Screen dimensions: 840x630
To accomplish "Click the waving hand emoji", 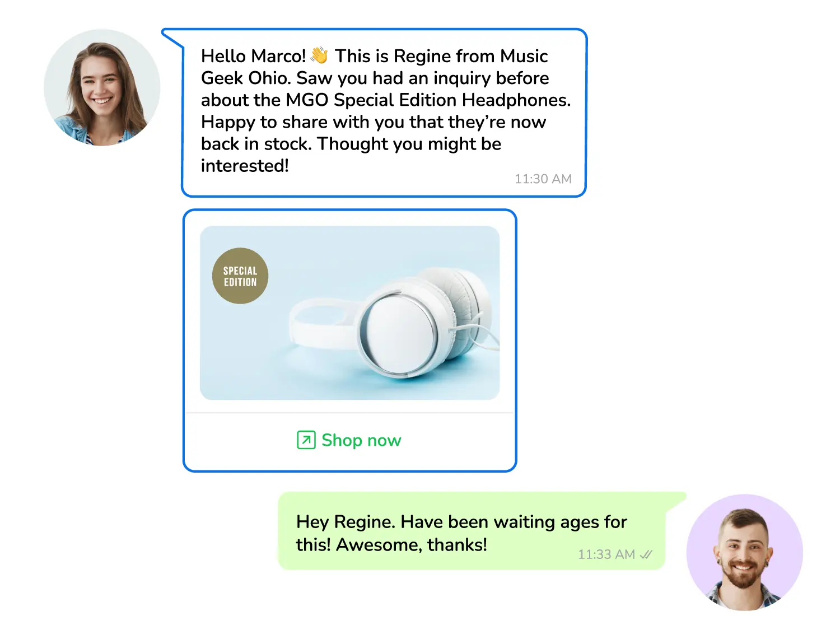I will tap(319, 55).
